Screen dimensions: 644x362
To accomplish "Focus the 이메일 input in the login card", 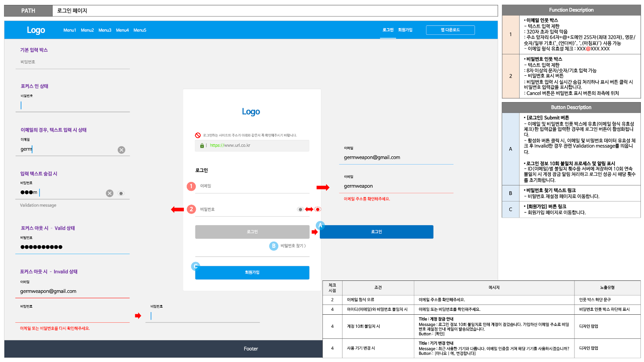I will coord(252,186).
